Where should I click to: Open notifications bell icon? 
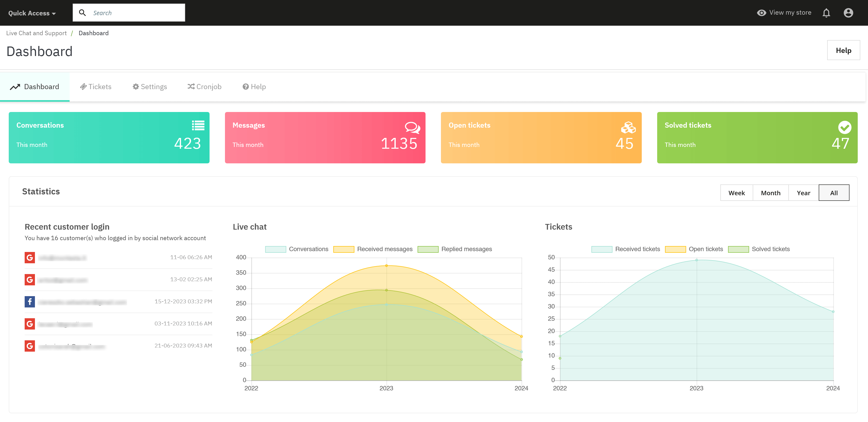coord(826,13)
